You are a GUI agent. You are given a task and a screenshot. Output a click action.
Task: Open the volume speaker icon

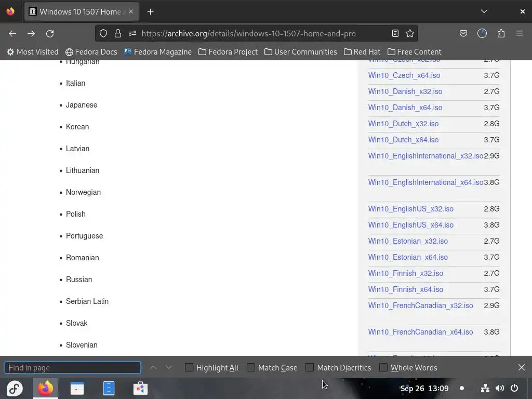click(x=499, y=388)
